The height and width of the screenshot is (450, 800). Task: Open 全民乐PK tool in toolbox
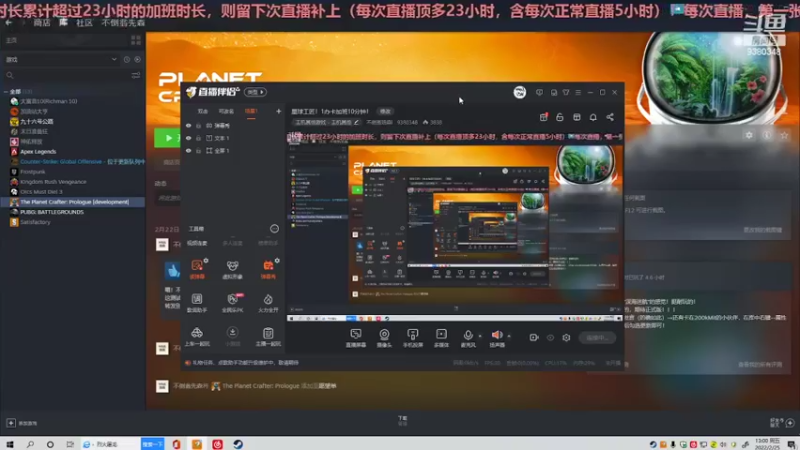point(232,303)
